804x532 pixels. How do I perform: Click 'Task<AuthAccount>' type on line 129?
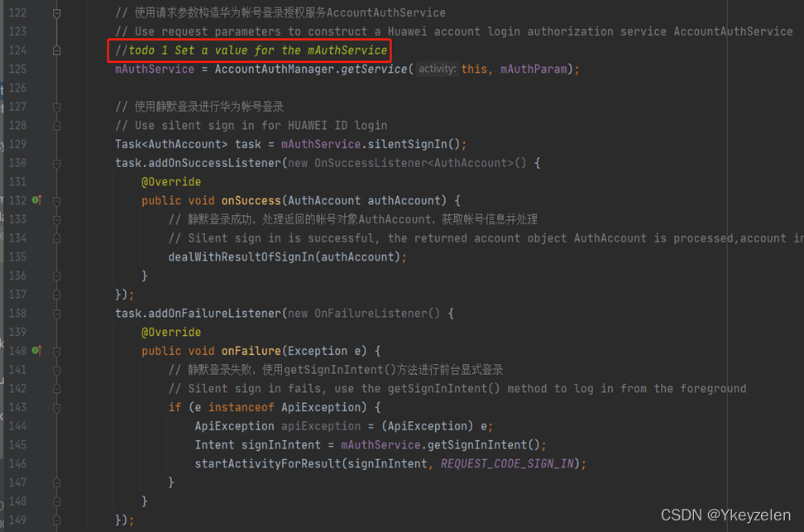point(170,144)
